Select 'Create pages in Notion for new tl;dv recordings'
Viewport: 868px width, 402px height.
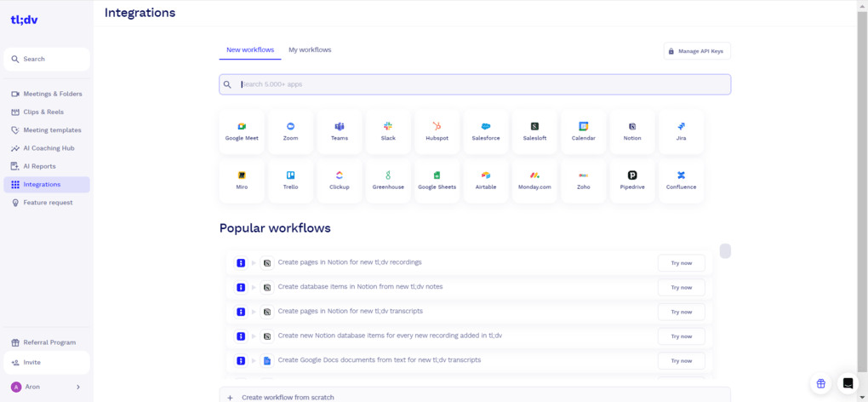[x=350, y=262]
